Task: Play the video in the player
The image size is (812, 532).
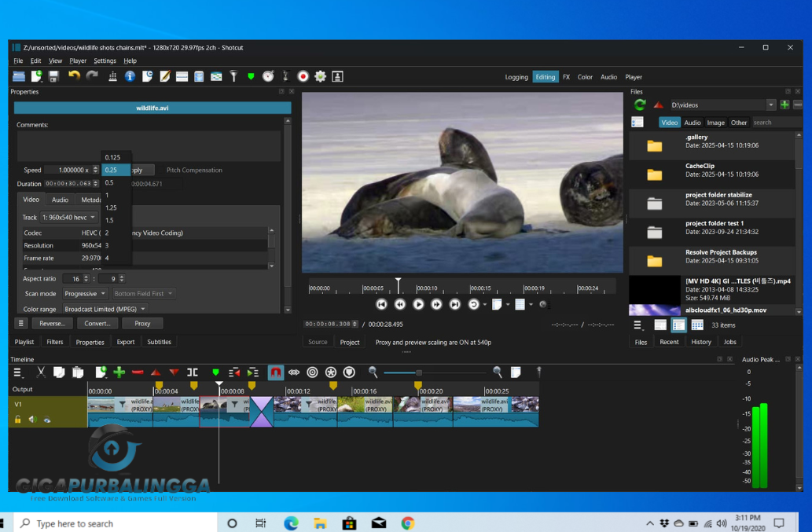Action: (418, 305)
